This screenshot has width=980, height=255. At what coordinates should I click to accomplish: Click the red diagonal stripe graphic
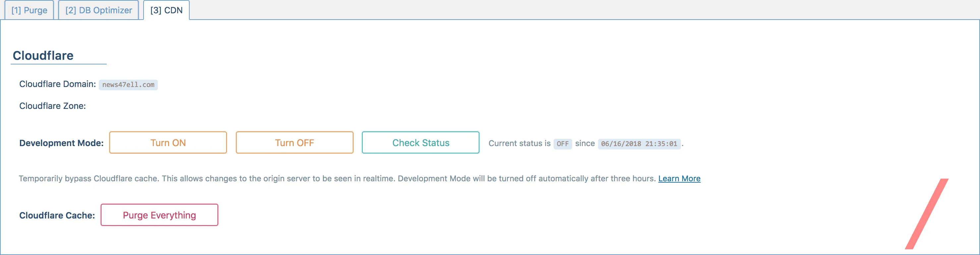coord(927,214)
